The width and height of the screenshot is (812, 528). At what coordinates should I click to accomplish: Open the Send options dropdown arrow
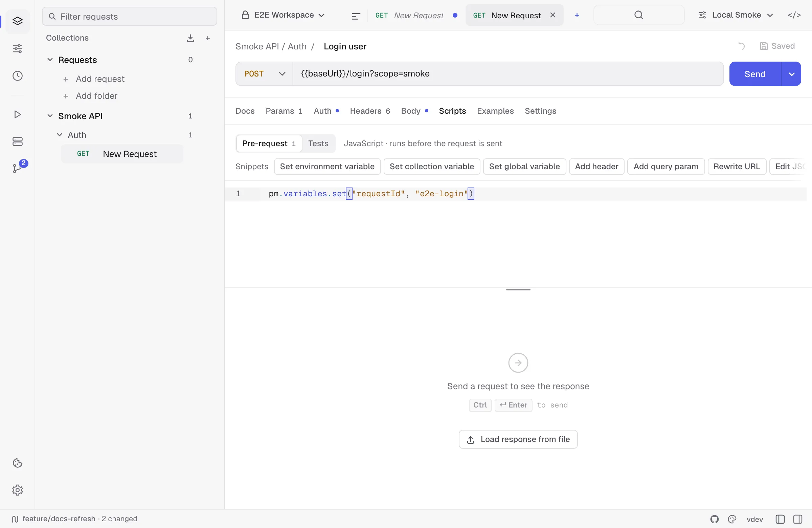791,74
